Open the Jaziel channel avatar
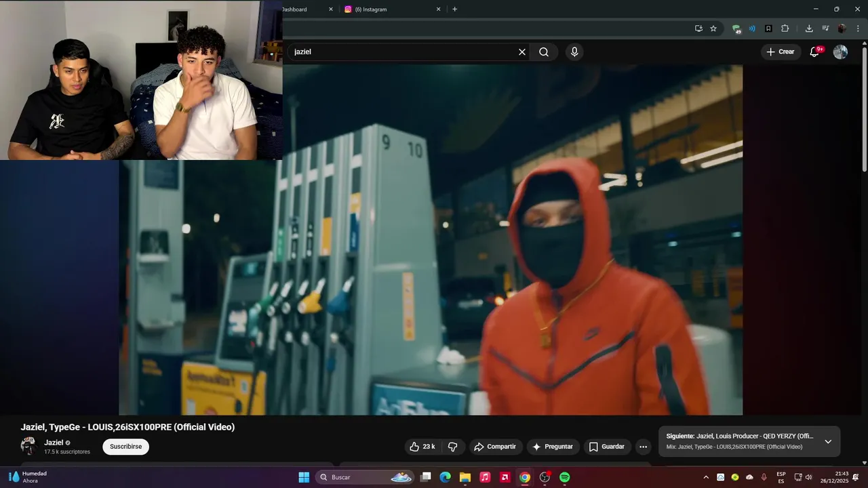 (x=28, y=446)
